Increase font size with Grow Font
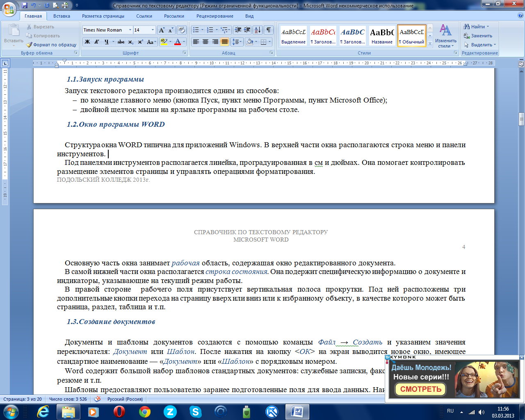 tap(162, 30)
